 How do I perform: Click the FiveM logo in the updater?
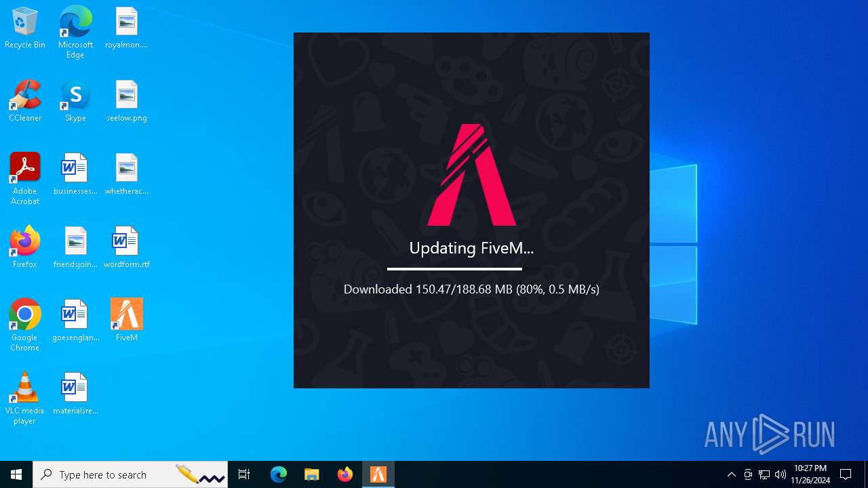coord(471,175)
